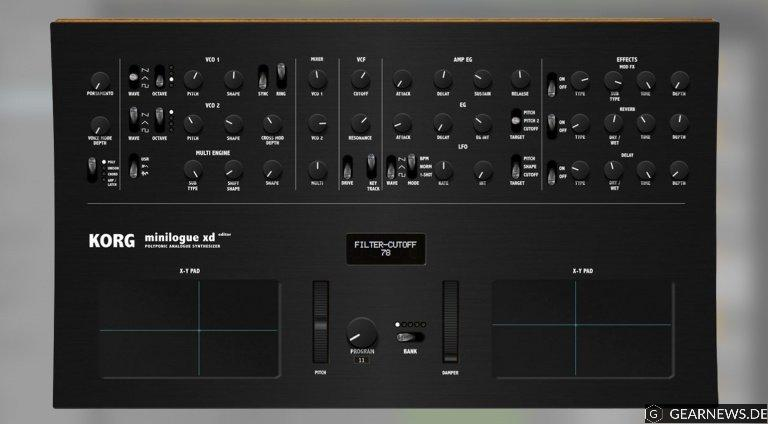
Task: Change the VCO 1 Octave switch
Action: tap(160, 77)
